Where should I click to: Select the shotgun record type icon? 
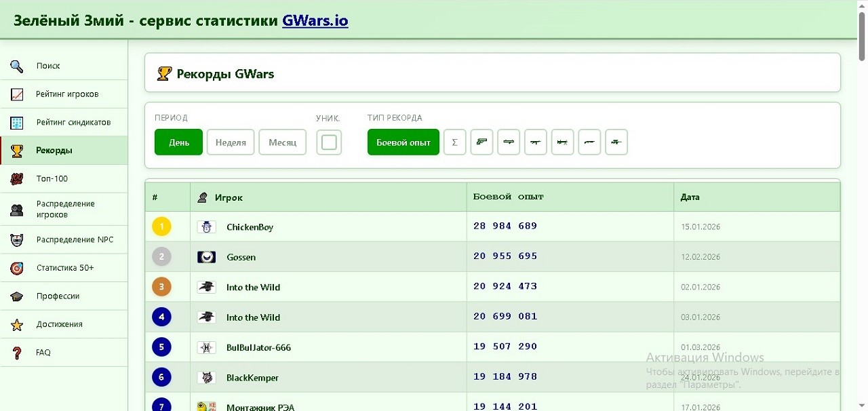(589, 142)
